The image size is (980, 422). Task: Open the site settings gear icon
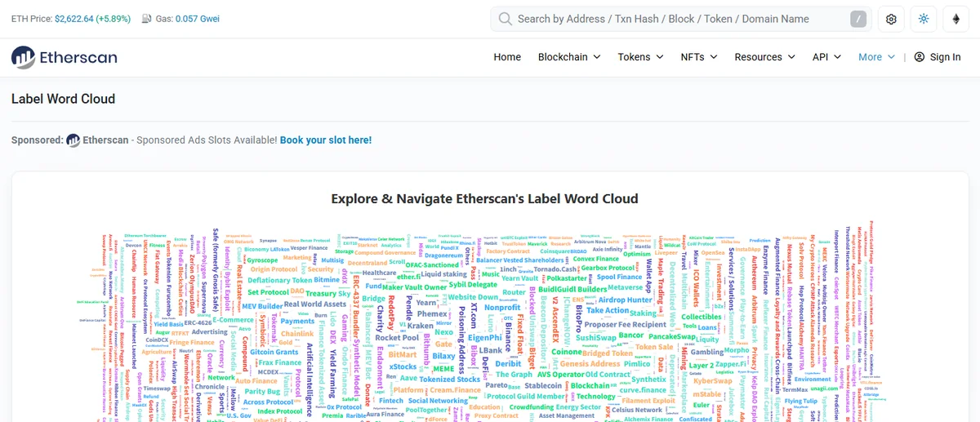[x=891, y=19]
